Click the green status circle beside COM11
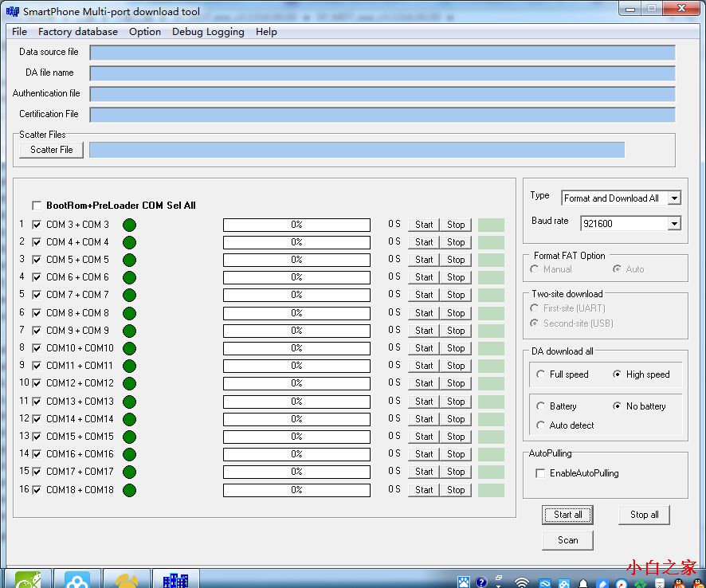This screenshot has width=706, height=588. pyautogui.click(x=129, y=366)
